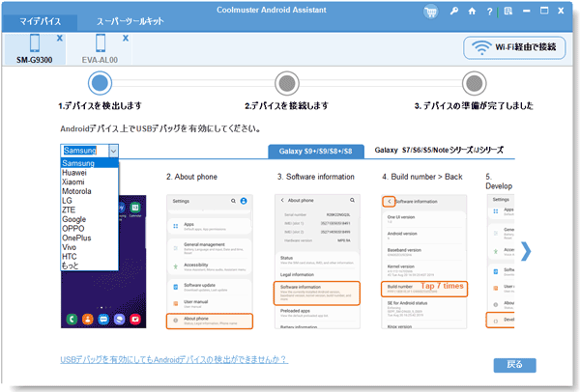Click step 3 device ready circle
580x392 pixels.
(475, 83)
